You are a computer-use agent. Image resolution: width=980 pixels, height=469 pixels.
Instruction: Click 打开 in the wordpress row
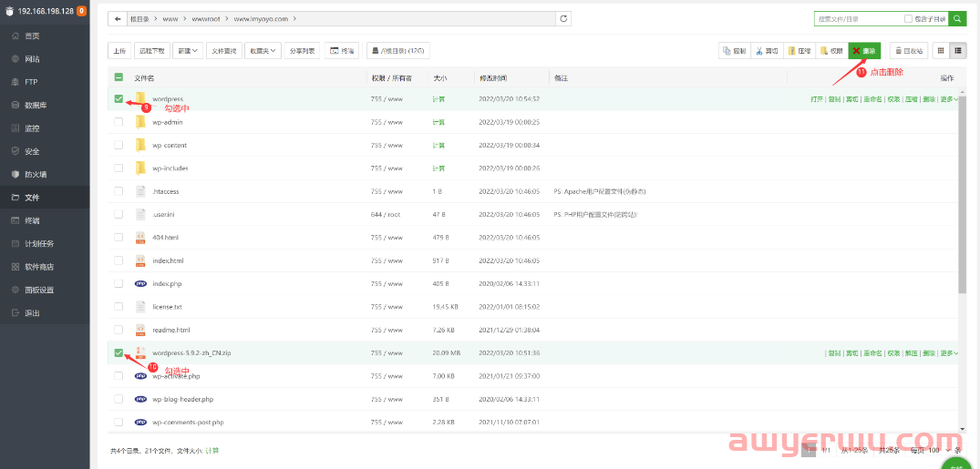coord(817,99)
